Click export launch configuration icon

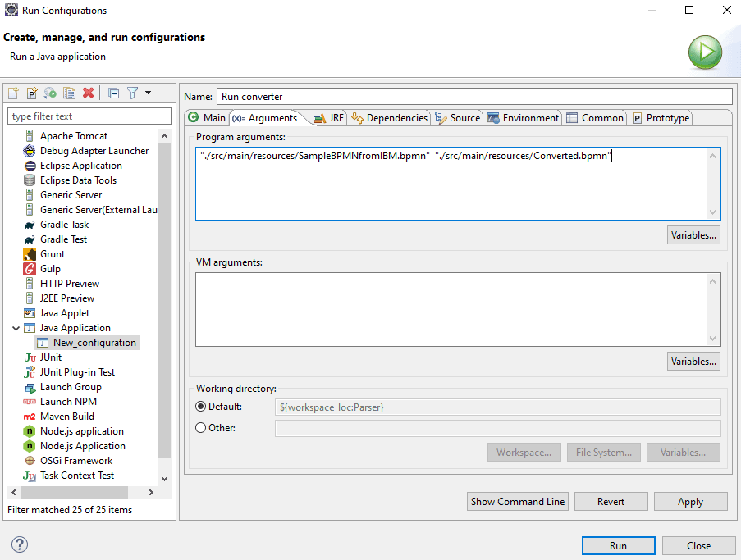tap(50, 93)
